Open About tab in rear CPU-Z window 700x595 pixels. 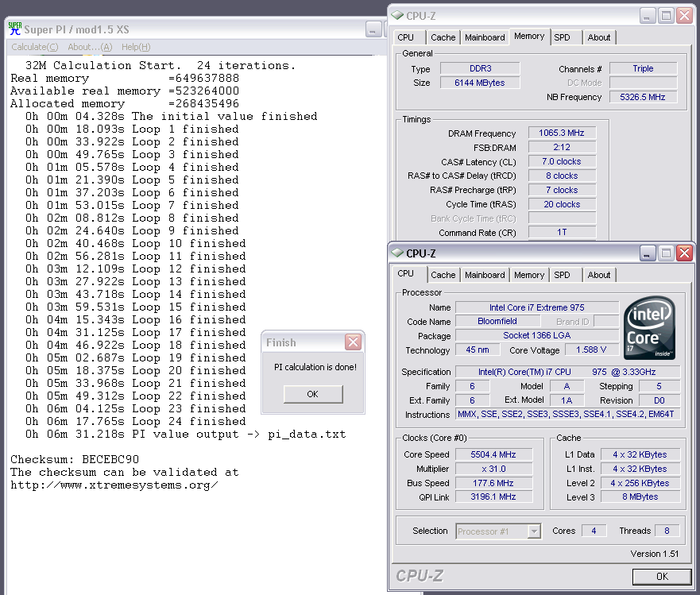(599, 37)
